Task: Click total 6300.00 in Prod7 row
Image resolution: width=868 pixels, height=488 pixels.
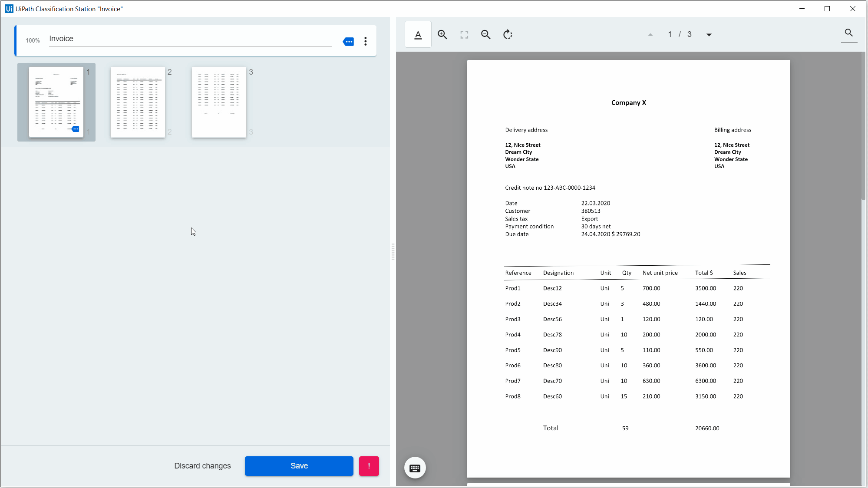Action: click(x=705, y=381)
